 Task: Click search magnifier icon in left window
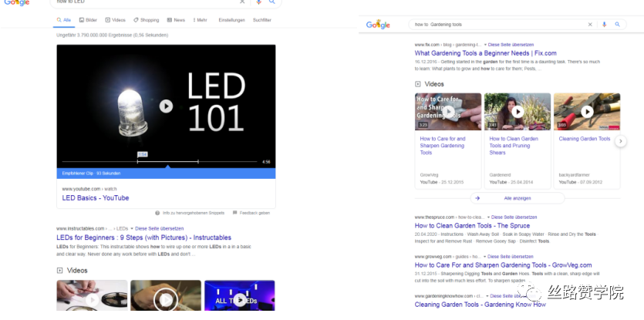(272, 2)
